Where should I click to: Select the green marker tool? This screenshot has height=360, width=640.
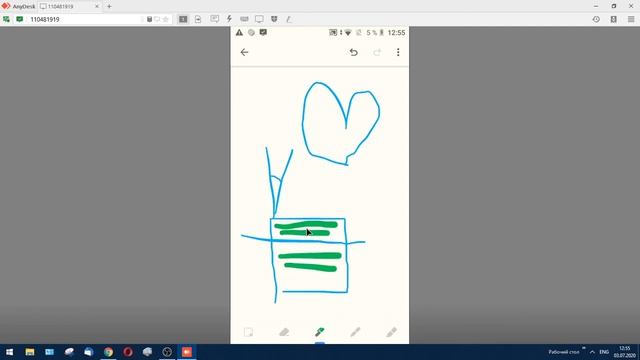click(x=320, y=332)
